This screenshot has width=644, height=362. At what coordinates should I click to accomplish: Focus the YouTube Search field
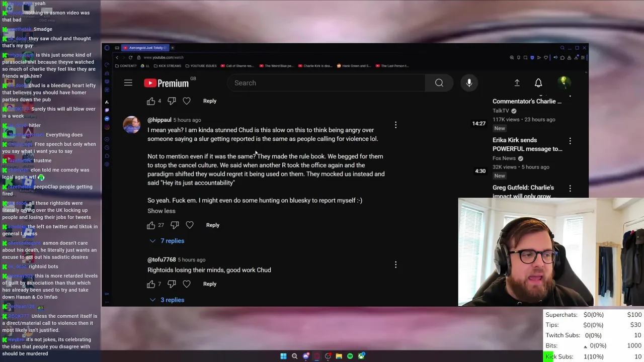coord(326,83)
